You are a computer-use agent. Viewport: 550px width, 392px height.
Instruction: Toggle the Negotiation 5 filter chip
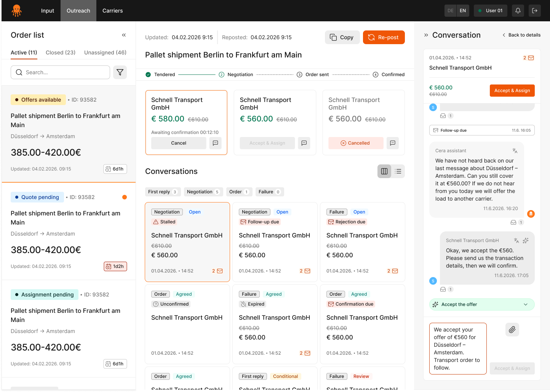tap(203, 192)
